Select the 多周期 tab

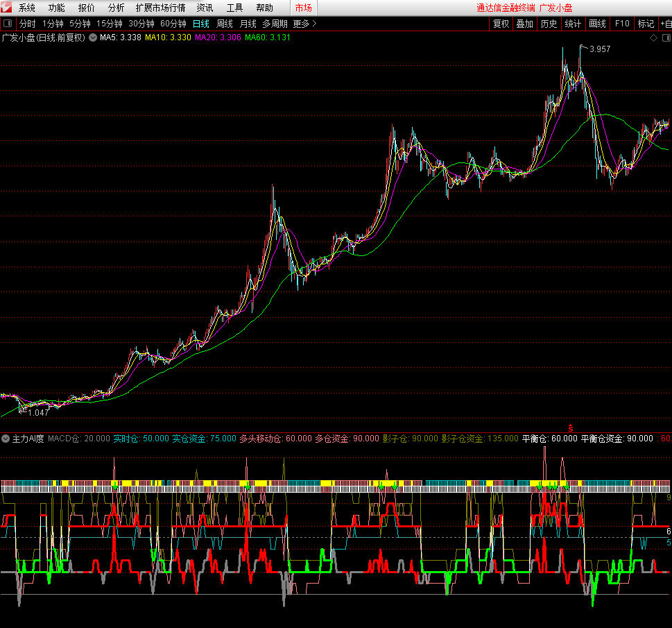click(275, 24)
